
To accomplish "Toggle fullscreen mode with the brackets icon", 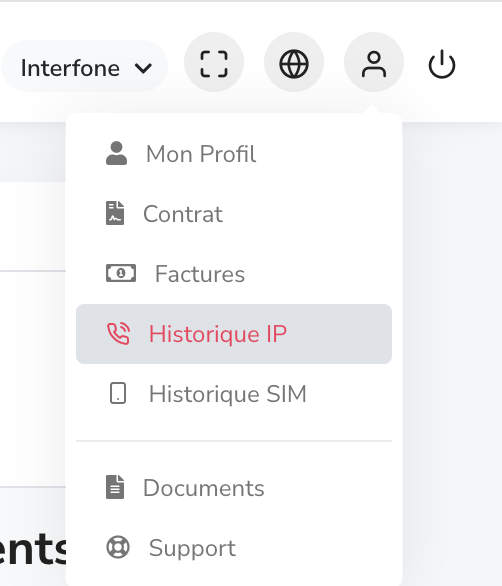I will pyautogui.click(x=214, y=64).
